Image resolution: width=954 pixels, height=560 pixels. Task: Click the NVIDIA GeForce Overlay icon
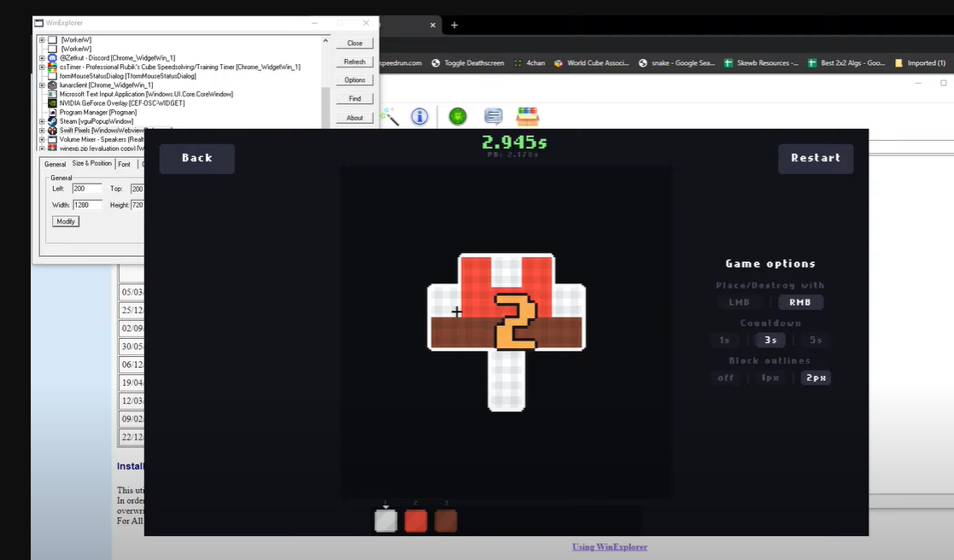(52, 103)
